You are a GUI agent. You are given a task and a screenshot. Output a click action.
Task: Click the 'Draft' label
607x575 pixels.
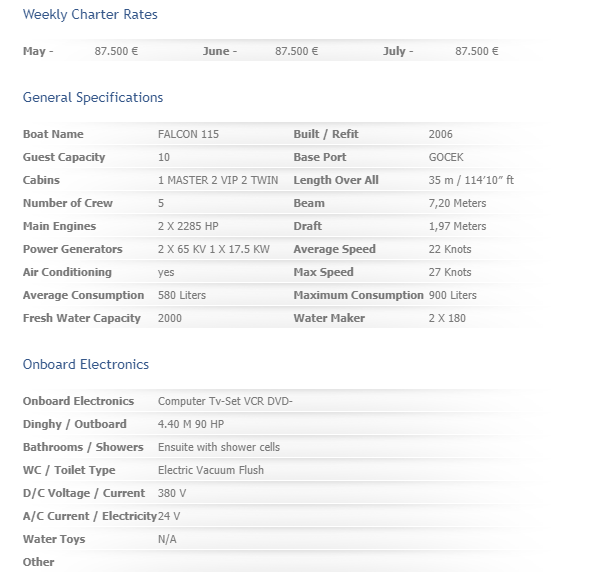(x=307, y=226)
